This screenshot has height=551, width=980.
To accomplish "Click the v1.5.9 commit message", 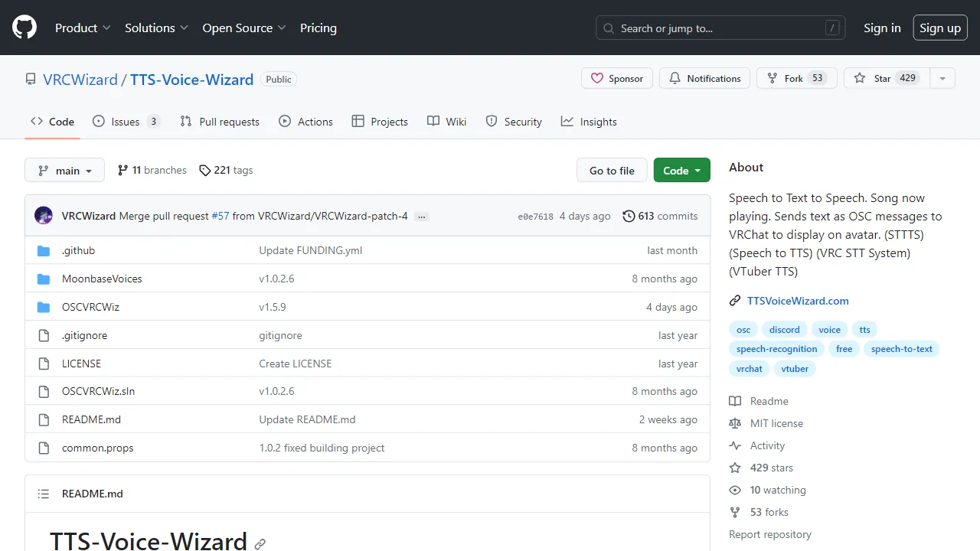I will click(x=273, y=307).
